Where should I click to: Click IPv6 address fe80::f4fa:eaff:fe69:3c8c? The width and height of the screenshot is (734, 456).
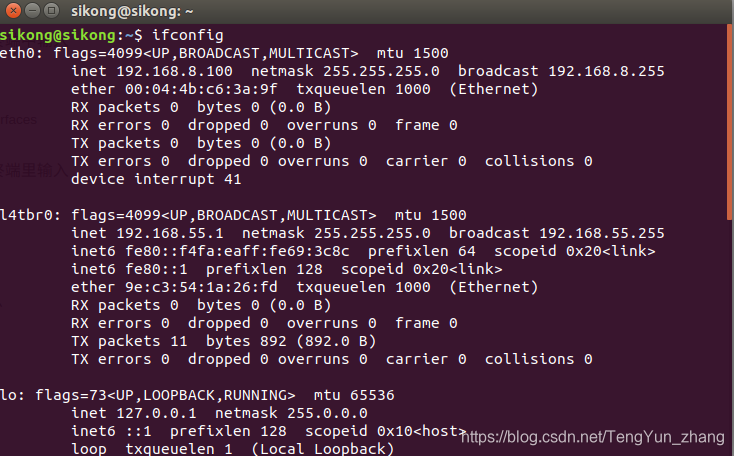tap(237, 251)
